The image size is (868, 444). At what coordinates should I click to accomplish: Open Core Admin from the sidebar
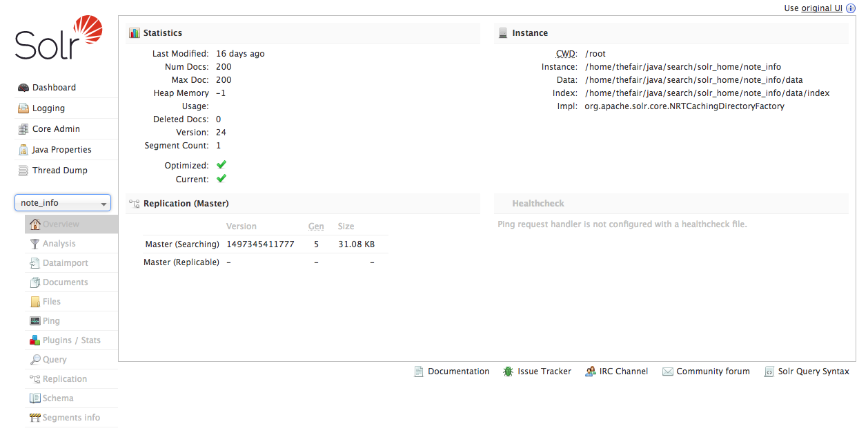[66, 129]
